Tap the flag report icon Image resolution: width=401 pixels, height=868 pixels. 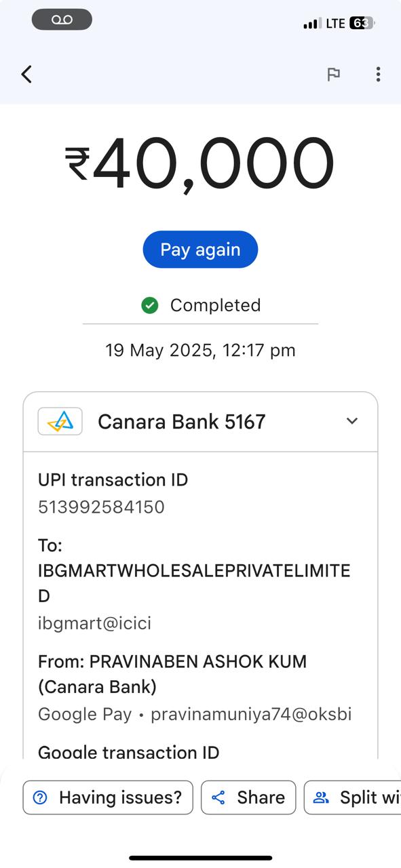tap(333, 74)
